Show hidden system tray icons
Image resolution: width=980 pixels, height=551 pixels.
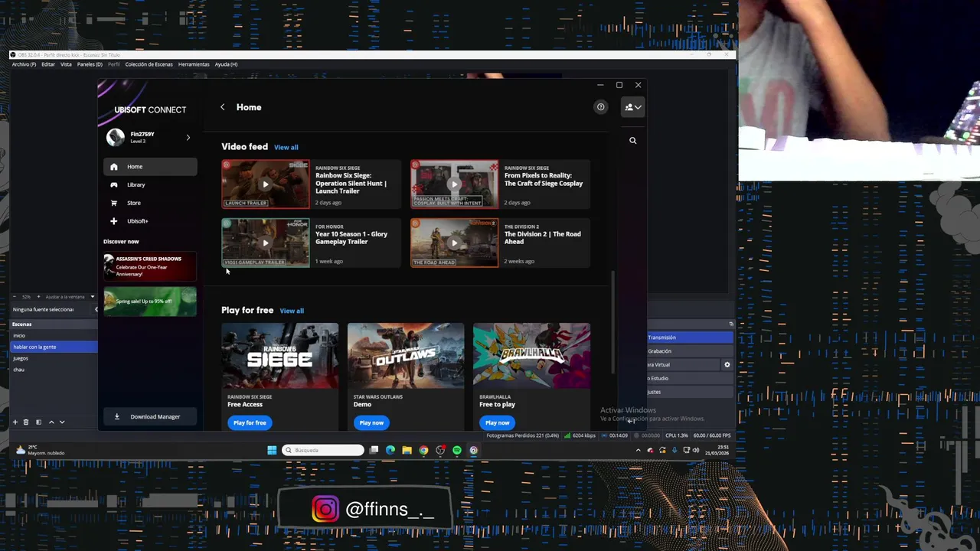(639, 450)
